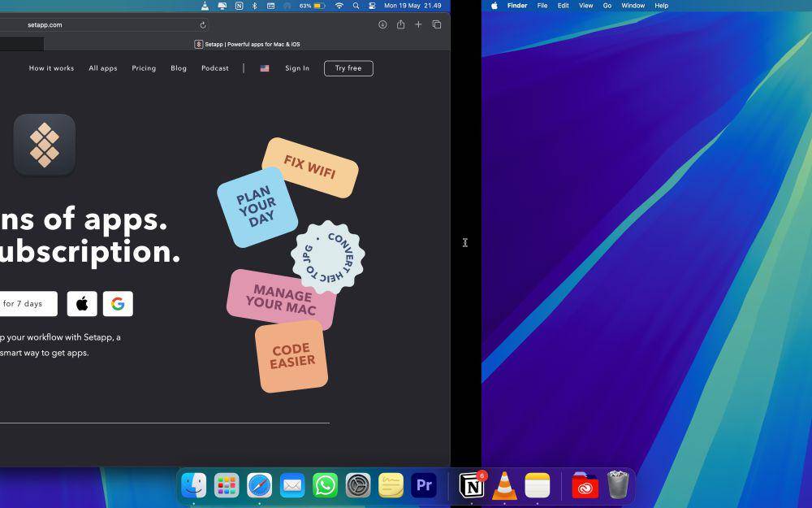Screen dimensions: 812x508
Task: Open Finder from the Dock
Action: click(x=194, y=485)
